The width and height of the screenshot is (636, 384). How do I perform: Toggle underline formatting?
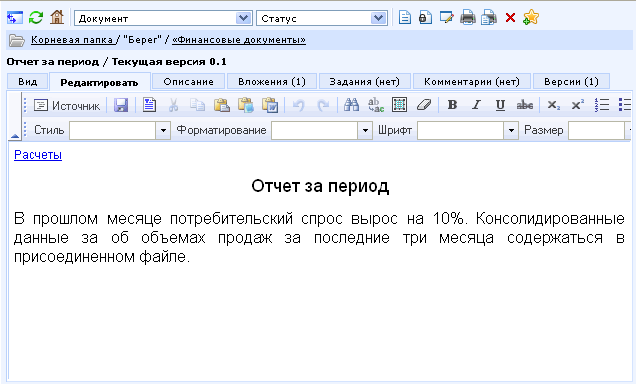point(501,105)
